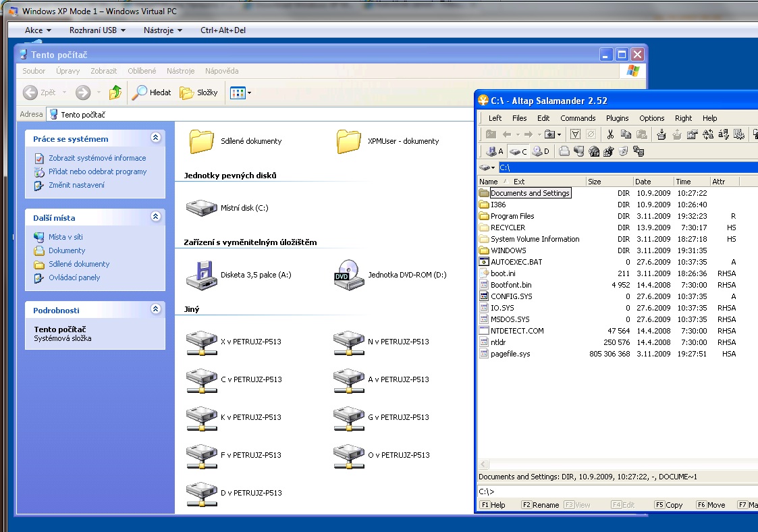Select network drive O v PETRUJZ-P513
The width and height of the screenshot is (758, 532).
click(x=381, y=455)
